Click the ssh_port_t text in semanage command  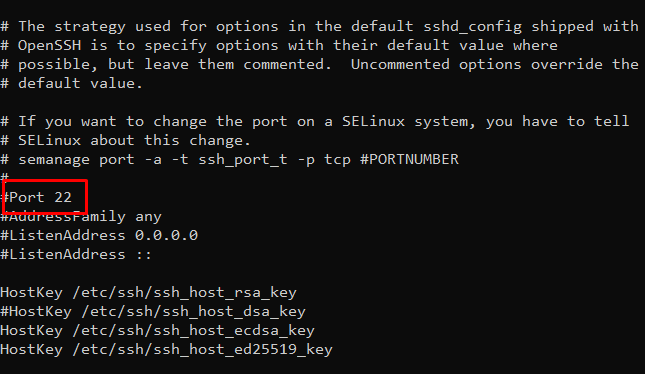(243, 160)
